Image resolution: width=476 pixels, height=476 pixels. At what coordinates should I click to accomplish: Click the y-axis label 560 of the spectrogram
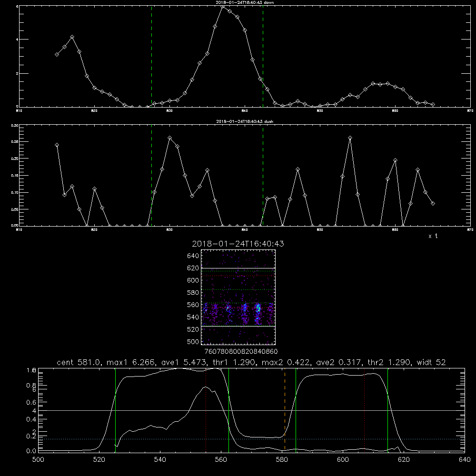point(193,305)
